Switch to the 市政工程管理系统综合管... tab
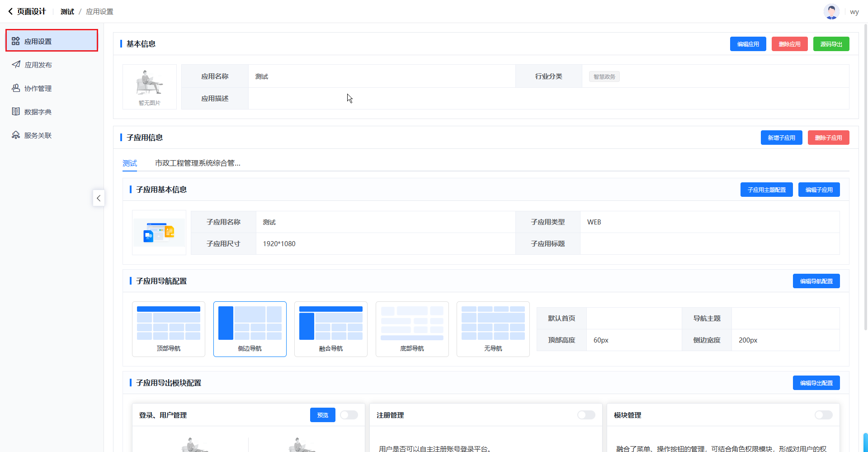 click(198, 163)
